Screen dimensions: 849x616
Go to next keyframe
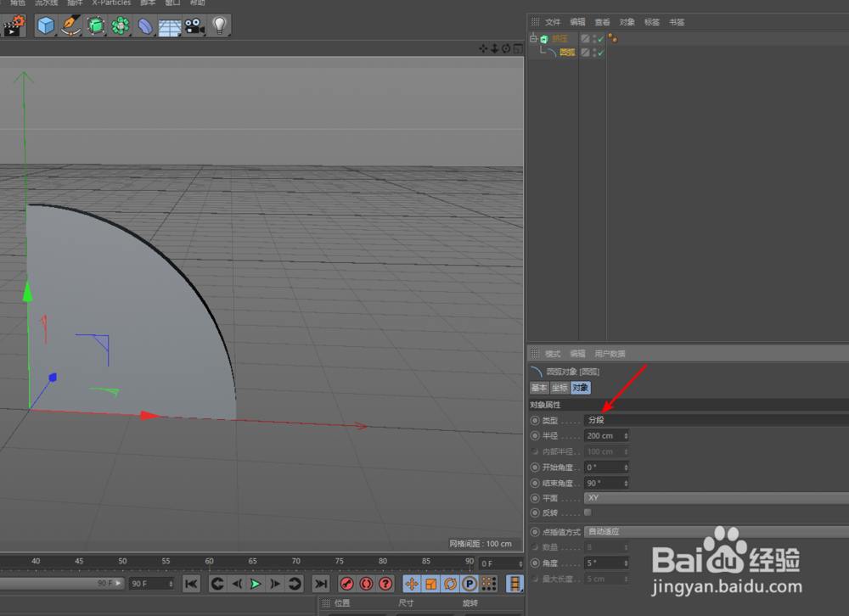point(295,584)
